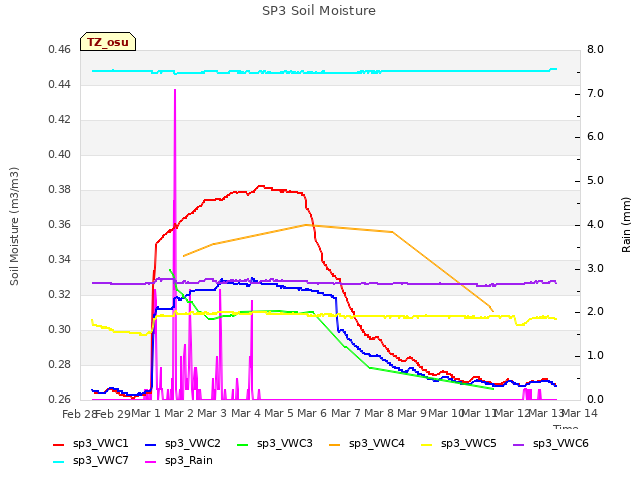Image resolution: width=640 pixels, height=480 pixels.
Task: Click the 0.36 soil moisture tick label
Action: pyautogui.click(x=60, y=225)
